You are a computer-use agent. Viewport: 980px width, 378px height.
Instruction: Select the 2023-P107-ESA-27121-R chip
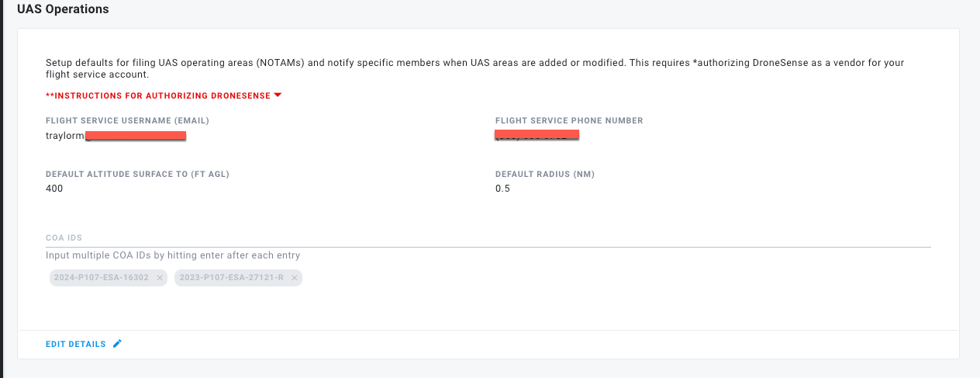point(230,277)
